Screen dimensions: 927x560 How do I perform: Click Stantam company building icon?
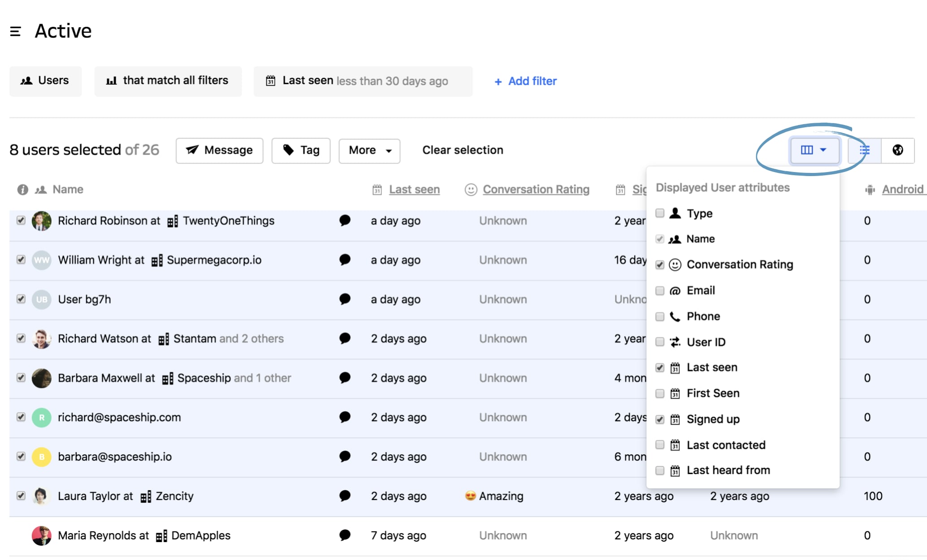[x=164, y=340]
